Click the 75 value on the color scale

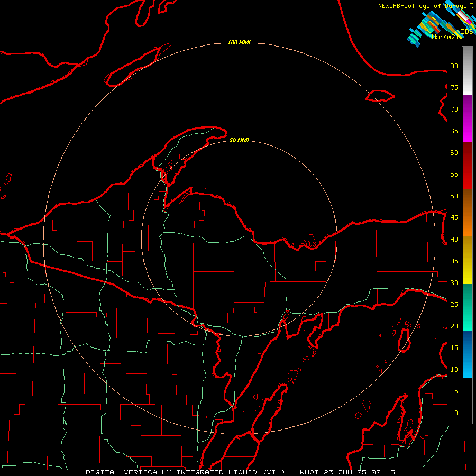point(454,88)
